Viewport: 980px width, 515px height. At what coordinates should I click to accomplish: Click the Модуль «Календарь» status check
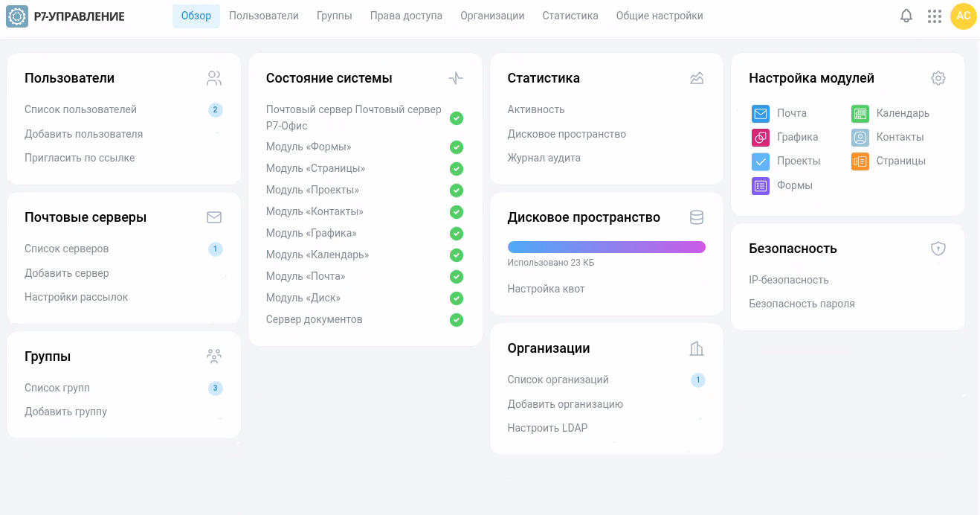[457, 255]
